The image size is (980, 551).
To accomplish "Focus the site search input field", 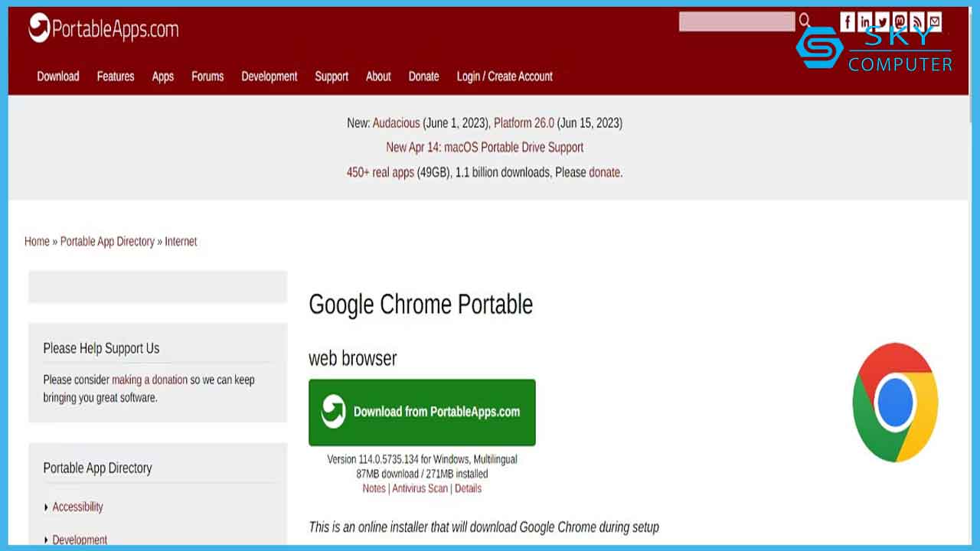I will [x=737, y=21].
